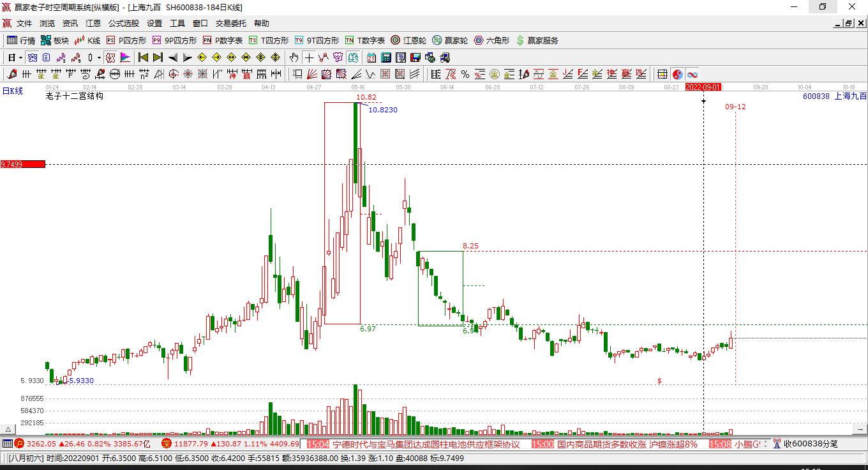Click the n² square tool icon
This screenshot has width=868, height=470.
click(144, 74)
